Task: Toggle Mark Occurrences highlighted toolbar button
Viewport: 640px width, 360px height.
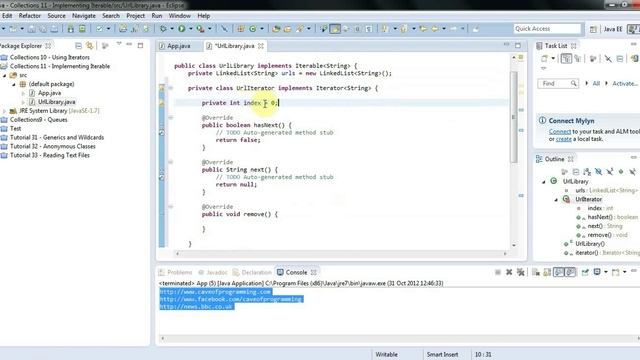Action: click(x=335, y=29)
